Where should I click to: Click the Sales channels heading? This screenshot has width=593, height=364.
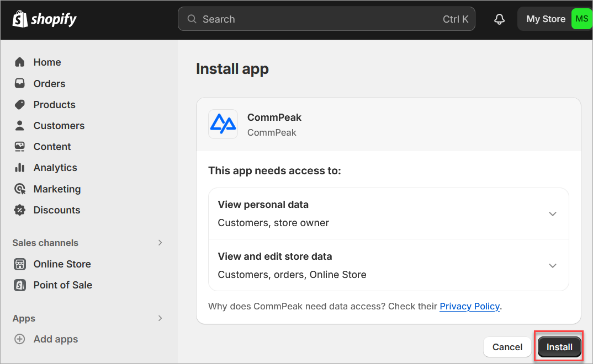(x=45, y=243)
